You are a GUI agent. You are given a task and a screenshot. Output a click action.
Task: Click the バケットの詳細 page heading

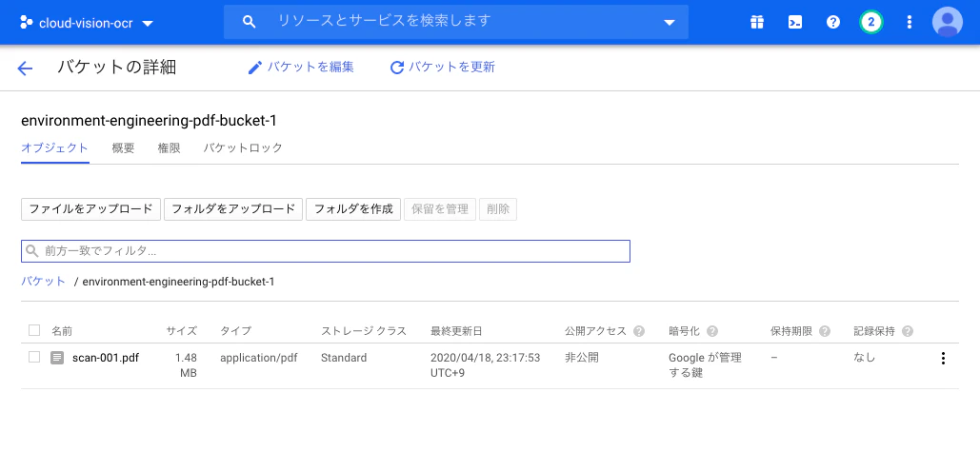click(117, 67)
